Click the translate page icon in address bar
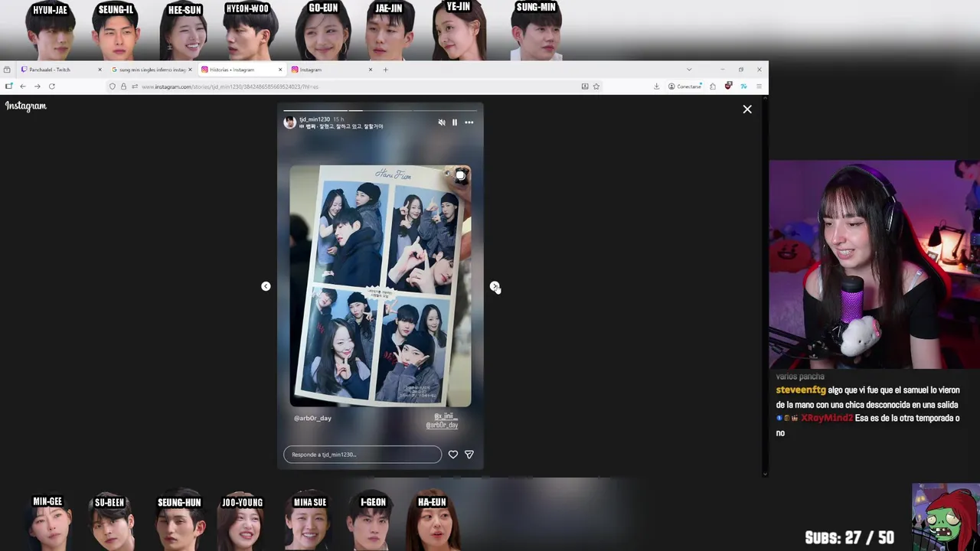This screenshot has height=551, width=980. point(585,86)
